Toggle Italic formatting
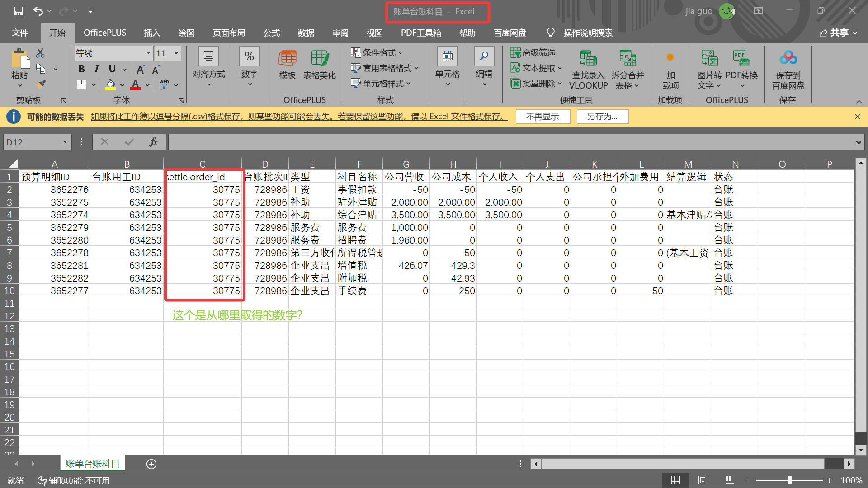This screenshot has height=488, width=868. pyautogui.click(x=96, y=69)
